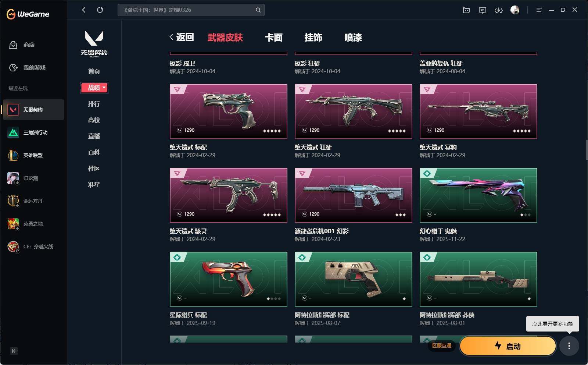Collapse the sidebar with bottom-left arrow icon
The height and width of the screenshot is (365, 588).
14,351
